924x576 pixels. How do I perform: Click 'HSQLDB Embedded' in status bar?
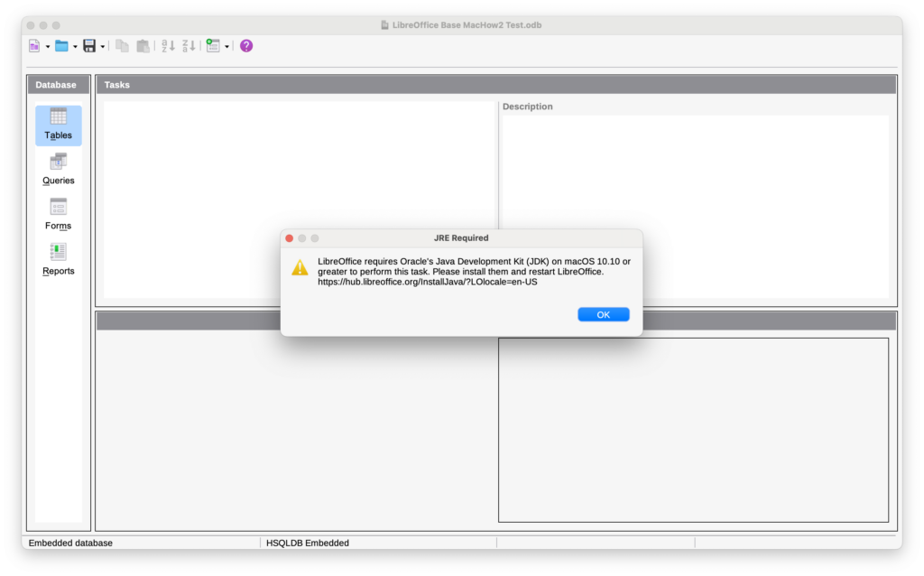pyautogui.click(x=308, y=543)
